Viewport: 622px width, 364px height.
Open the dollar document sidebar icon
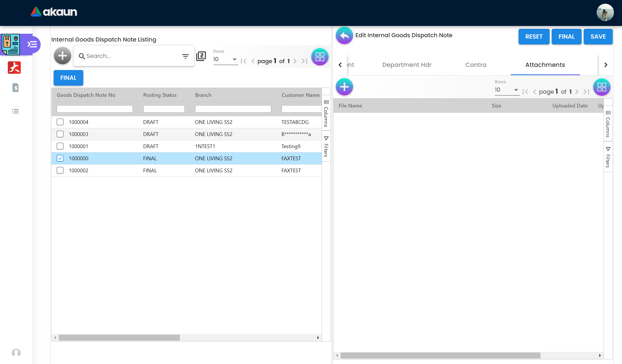pos(16,88)
